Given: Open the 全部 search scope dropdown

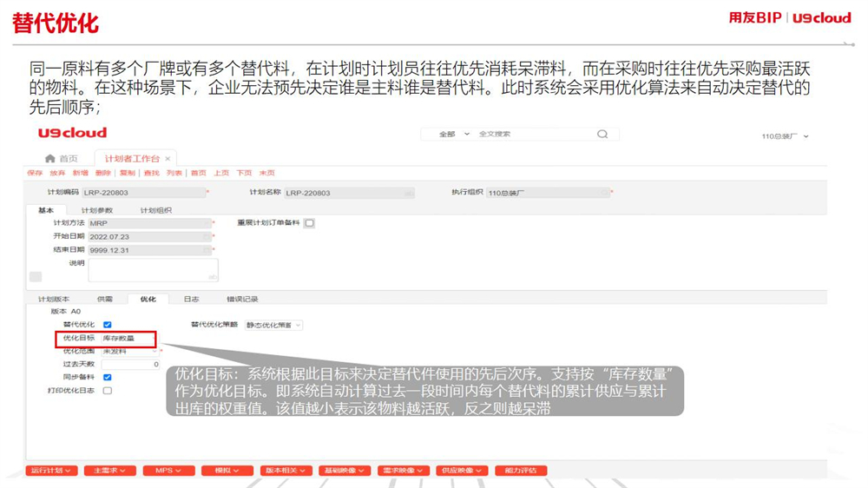Looking at the screenshot, I should [453, 134].
